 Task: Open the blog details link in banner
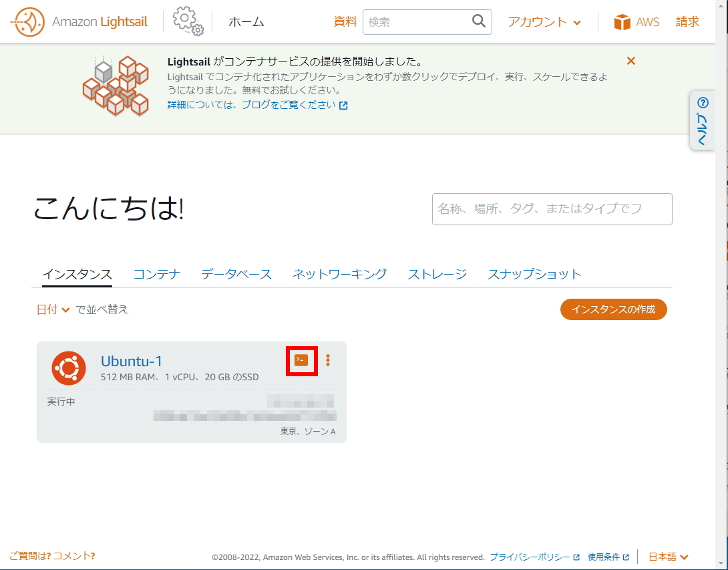click(257, 105)
